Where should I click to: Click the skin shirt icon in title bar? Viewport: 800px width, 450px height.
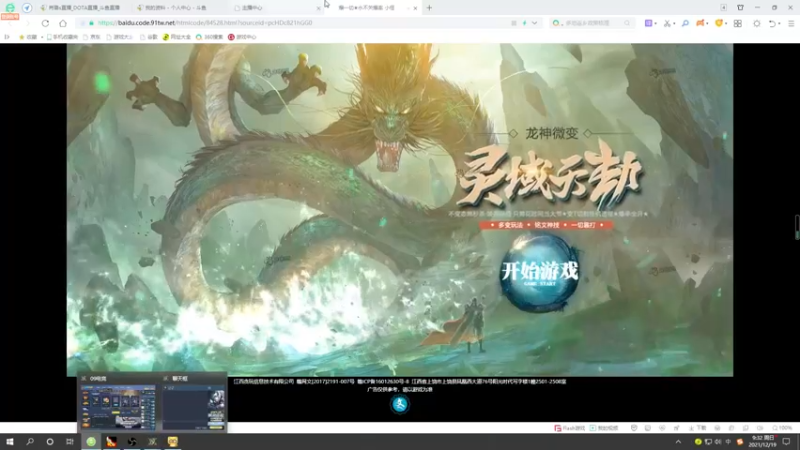pyautogui.click(x=740, y=8)
